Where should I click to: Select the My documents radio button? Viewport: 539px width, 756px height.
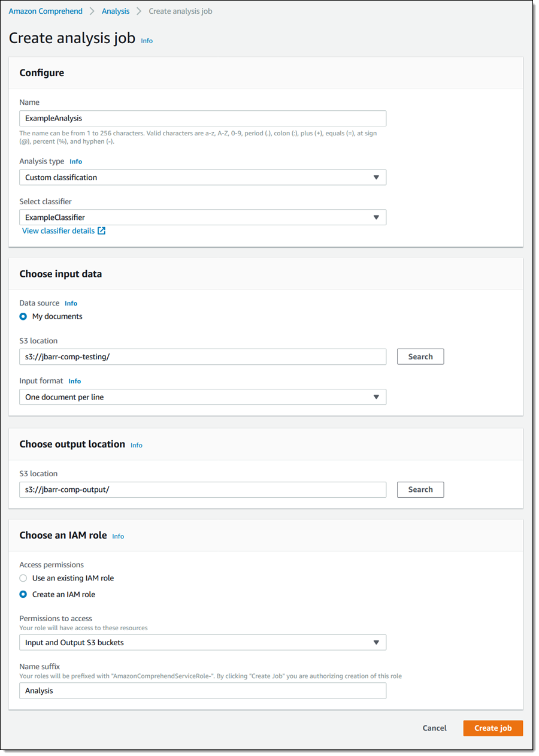[x=23, y=316]
